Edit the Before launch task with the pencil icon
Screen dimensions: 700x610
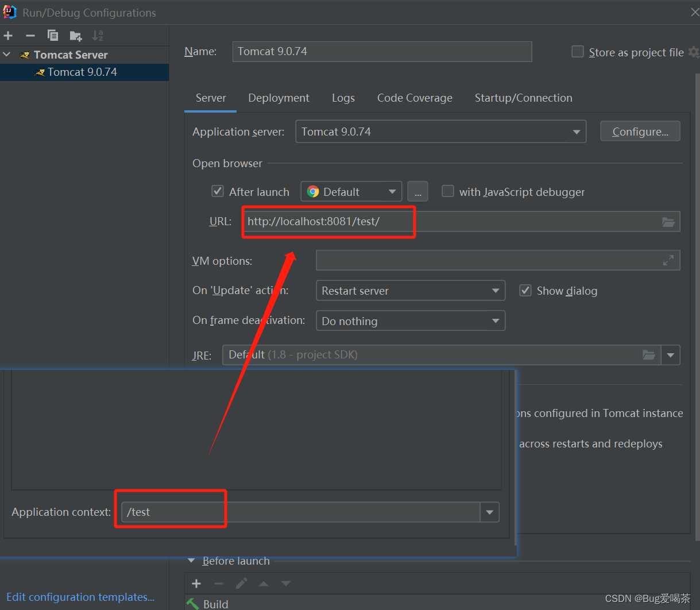(x=242, y=584)
